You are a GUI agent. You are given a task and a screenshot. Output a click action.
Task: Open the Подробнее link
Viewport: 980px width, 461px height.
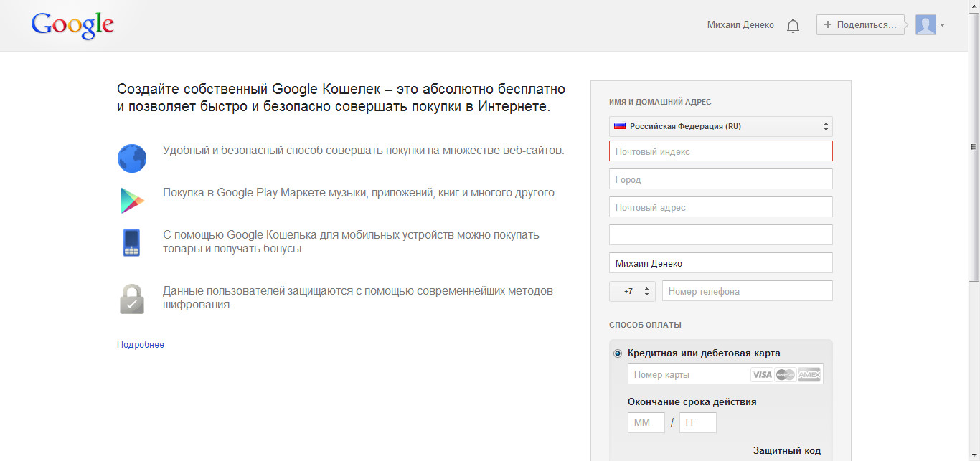(x=141, y=345)
